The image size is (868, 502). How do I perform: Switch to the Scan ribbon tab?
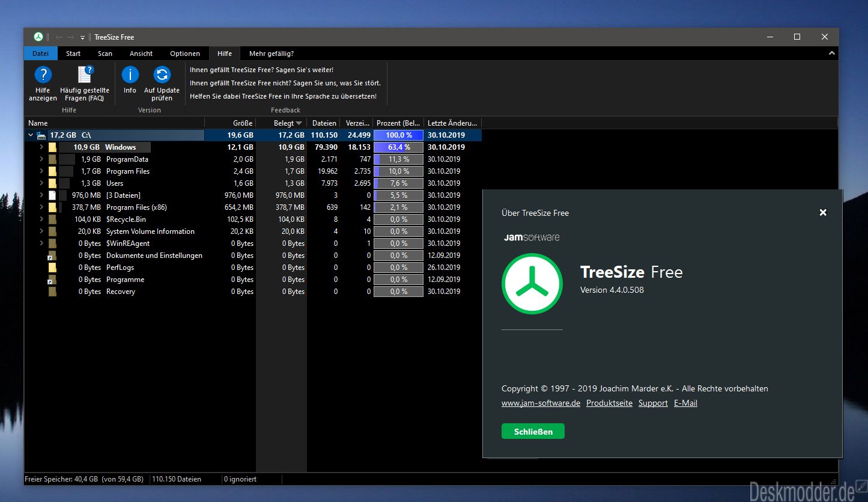[x=105, y=54]
